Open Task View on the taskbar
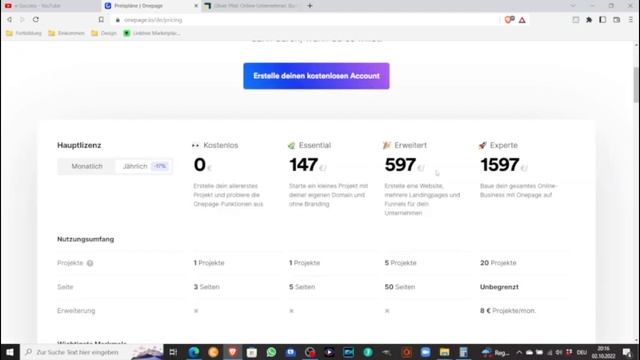640x360 pixels. point(173,352)
